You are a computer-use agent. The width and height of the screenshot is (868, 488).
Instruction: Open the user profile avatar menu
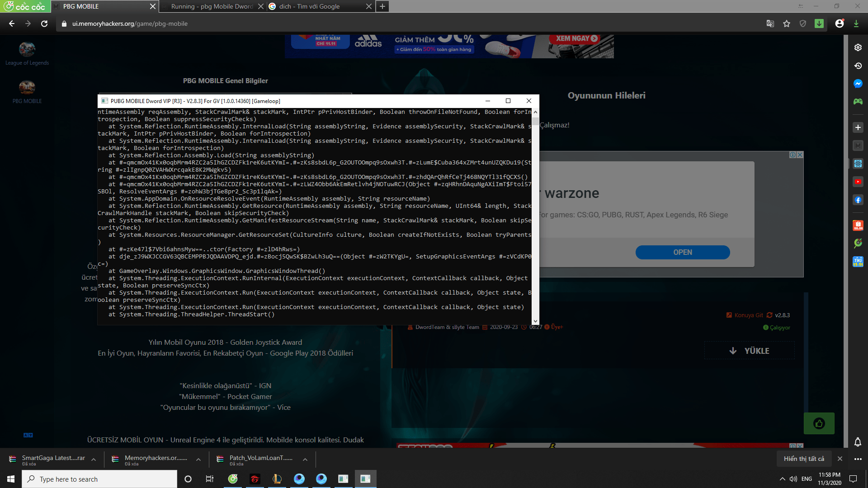(x=840, y=23)
